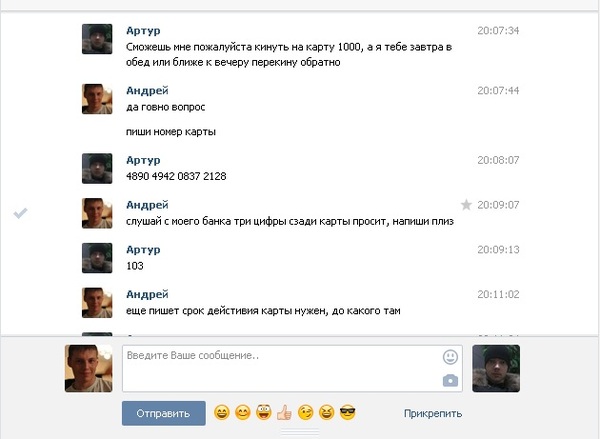The image size is (600, 439).
Task: Toggle the star on the 20:09:07 message
Action: tap(466, 205)
